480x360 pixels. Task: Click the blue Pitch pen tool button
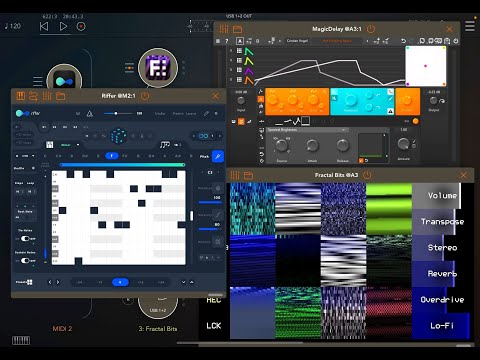pos(218,156)
